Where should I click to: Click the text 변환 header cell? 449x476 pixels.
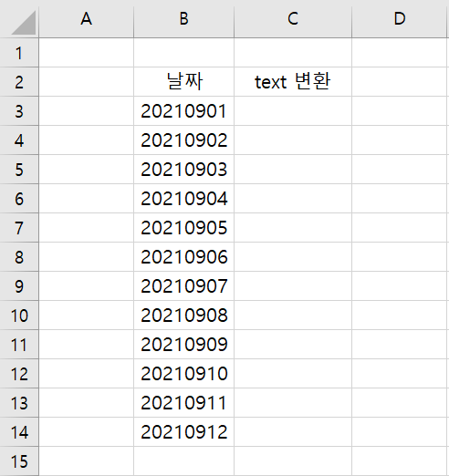tap(293, 82)
